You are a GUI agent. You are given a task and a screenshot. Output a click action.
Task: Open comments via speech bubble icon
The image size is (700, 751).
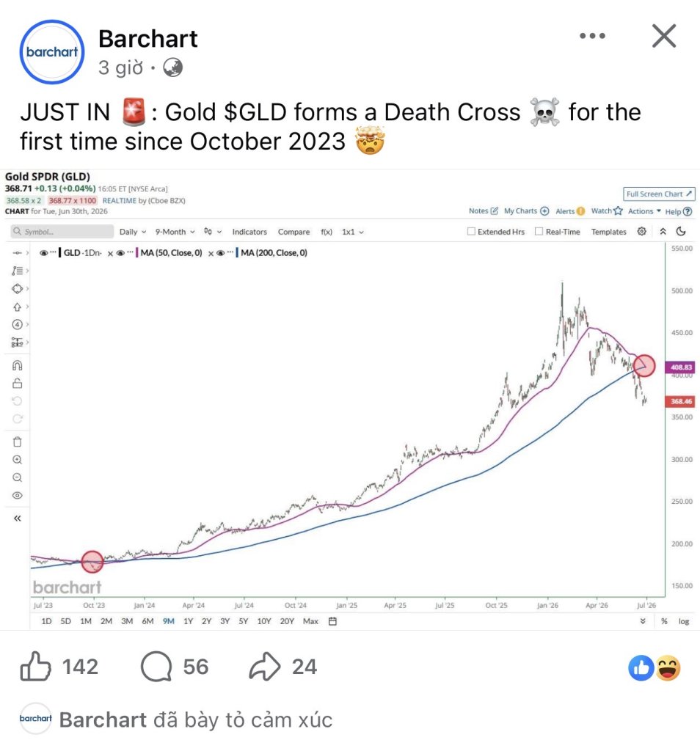(x=156, y=666)
